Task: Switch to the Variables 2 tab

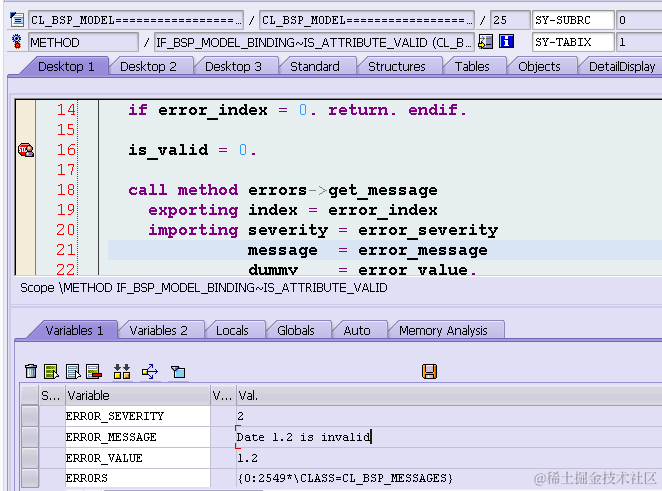Action: click(x=158, y=330)
